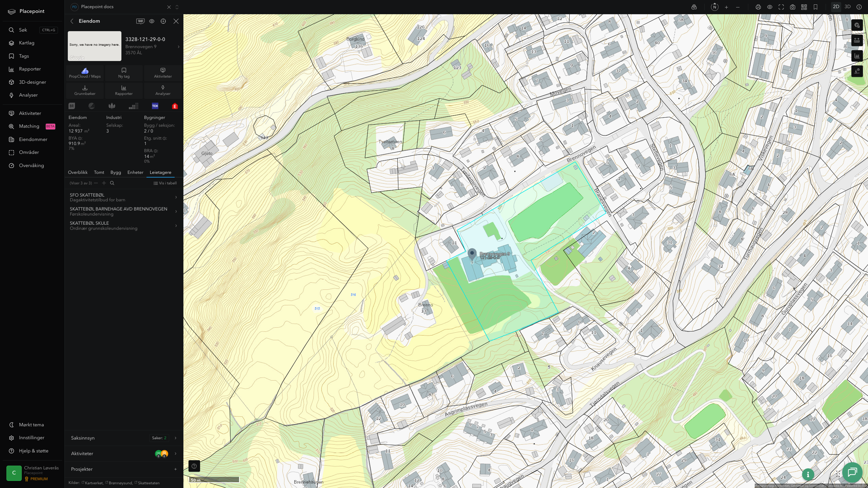The width and height of the screenshot is (868, 488).
Task: Enter fullscreen map view
Action: pyautogui.click(x=781, y=7)
